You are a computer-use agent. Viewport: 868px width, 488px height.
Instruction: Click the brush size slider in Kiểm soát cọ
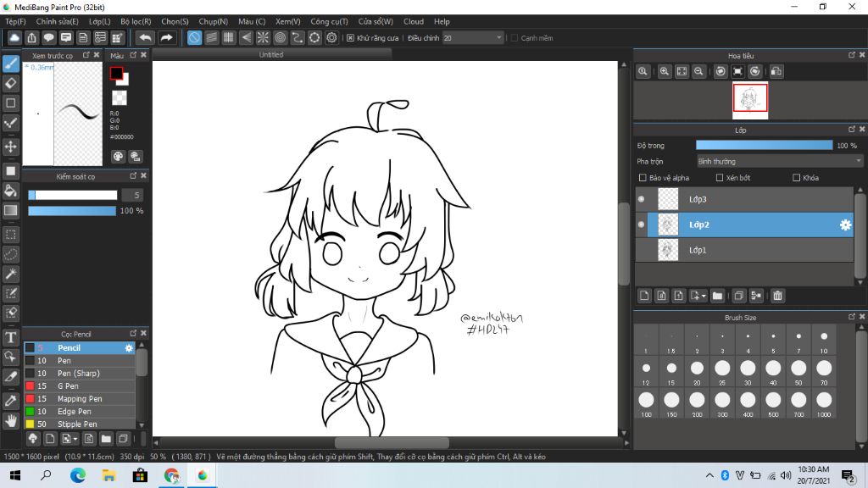pos(73,195)
